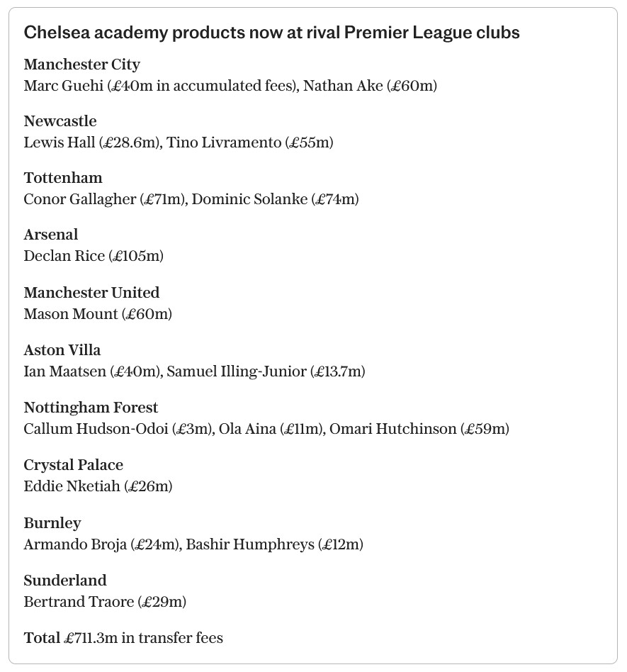This screenshot has height=672, width=627.
Task: Click the Bertrand Traore £29m entry
Action: pos(105,602)
